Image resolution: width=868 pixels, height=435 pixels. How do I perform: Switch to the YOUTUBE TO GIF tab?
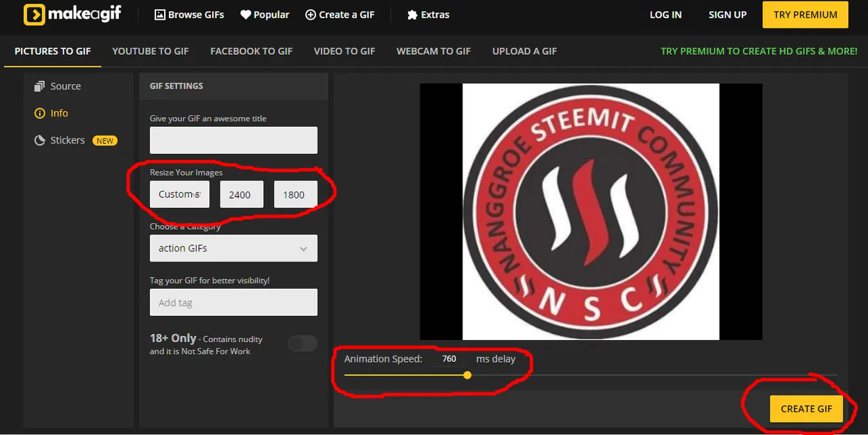click(x=151, y=51)
